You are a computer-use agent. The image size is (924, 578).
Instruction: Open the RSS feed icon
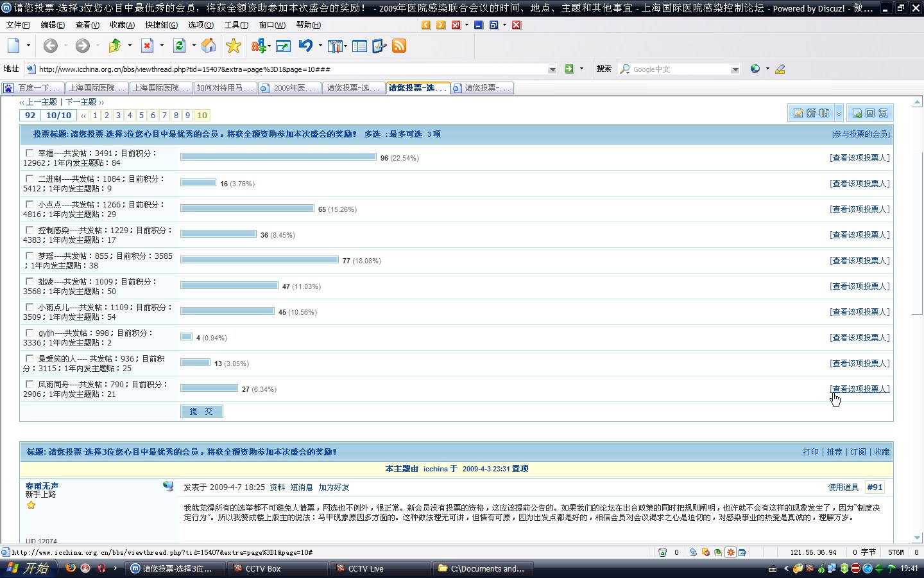pos(399,46)
